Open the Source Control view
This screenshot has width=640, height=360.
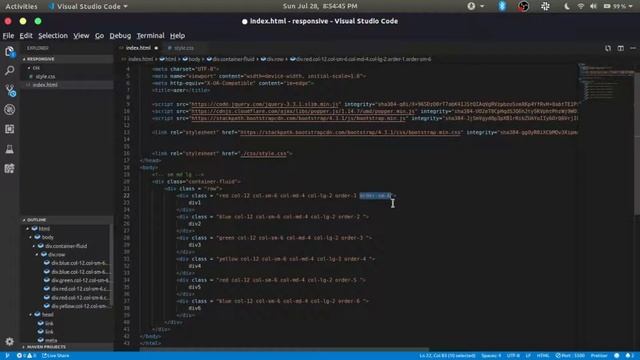click(x=10, y=90)
